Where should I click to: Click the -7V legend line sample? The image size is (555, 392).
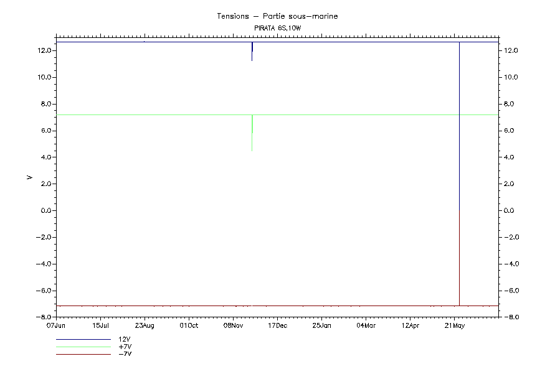pyautogui.click(x=83, y=354)
